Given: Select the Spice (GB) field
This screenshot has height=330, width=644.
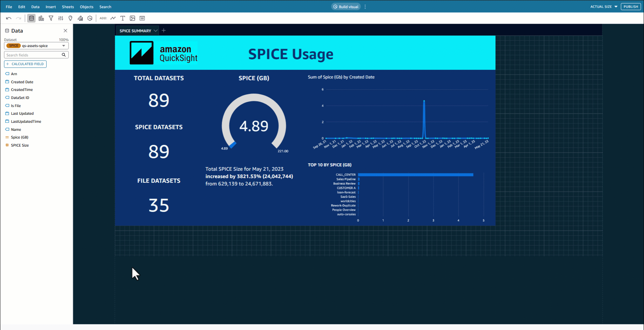Looking at the screenshot, I should coord(20,137).
